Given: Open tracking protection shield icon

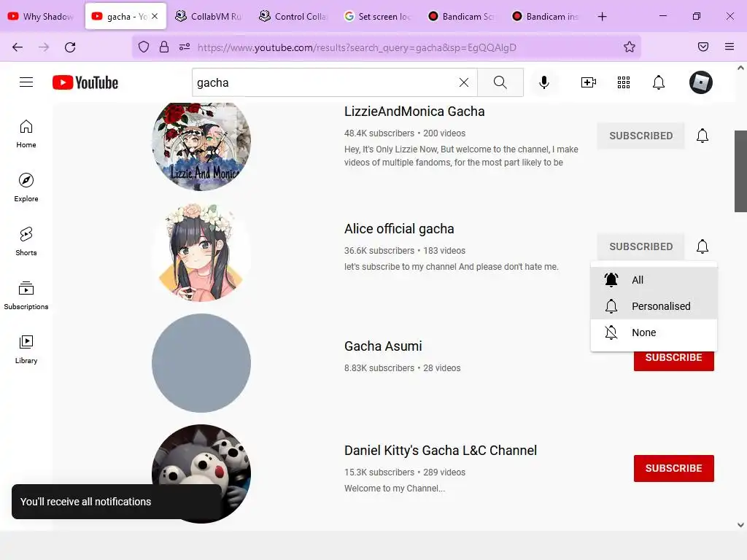Looking at the screenshot, I should pyautogui.click(x=144, y=47).
